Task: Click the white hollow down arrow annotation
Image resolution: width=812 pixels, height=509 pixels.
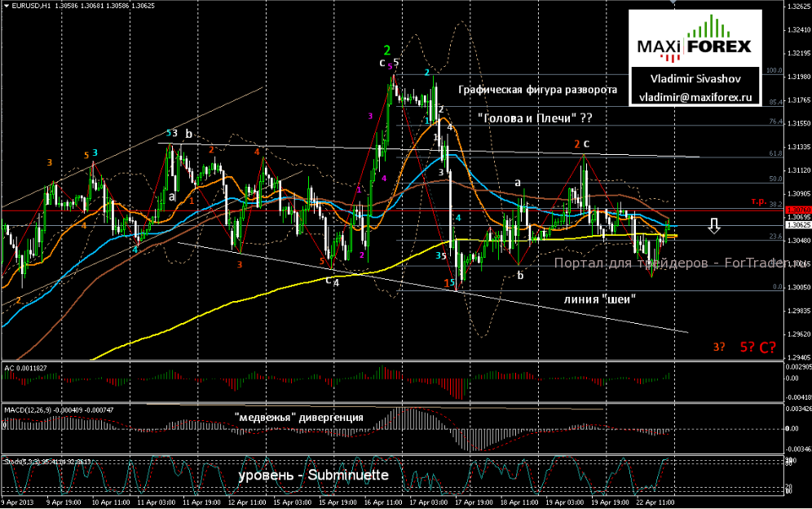Action: pyautogui.click(x=715, y=226)
